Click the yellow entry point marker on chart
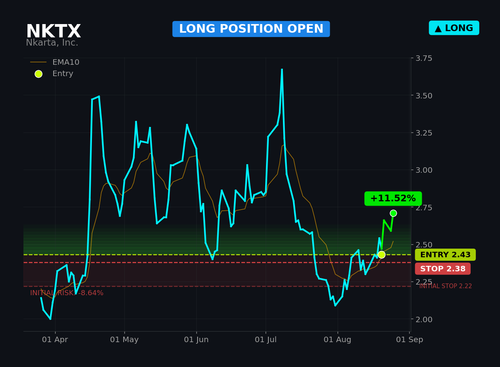The width and height of the screenshot is (500, 367). coord(382,255)
